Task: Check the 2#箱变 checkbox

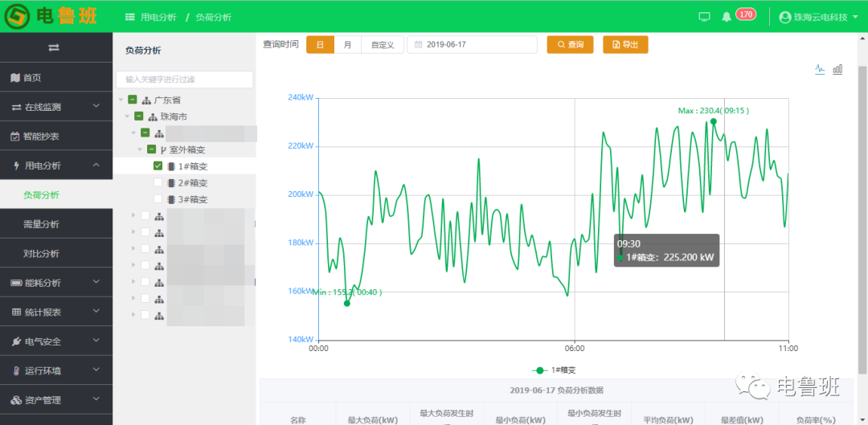Action: point(158,183)
